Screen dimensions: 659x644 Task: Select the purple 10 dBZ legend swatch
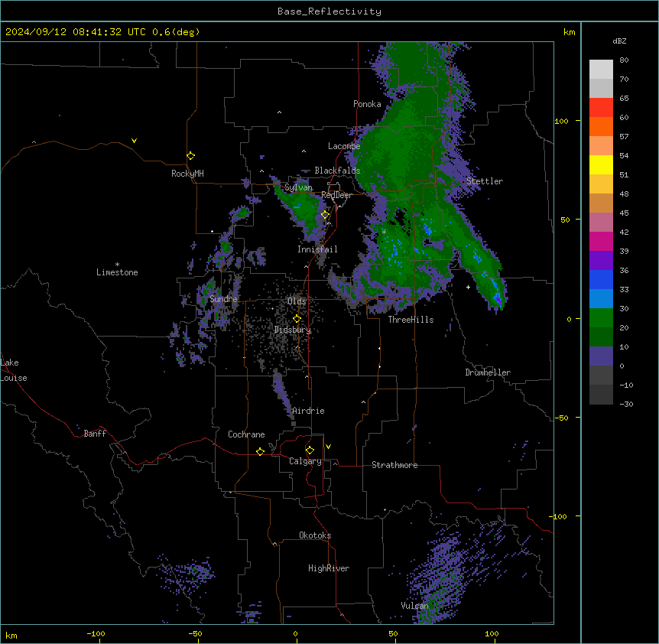click(601, 356)
